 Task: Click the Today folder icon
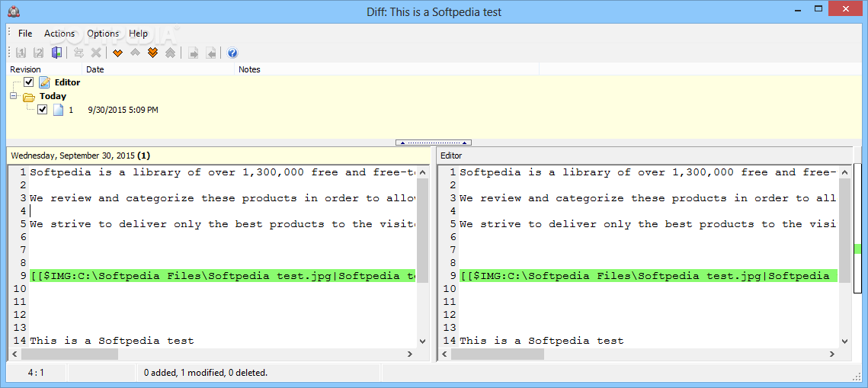click(x=29, y=96)
